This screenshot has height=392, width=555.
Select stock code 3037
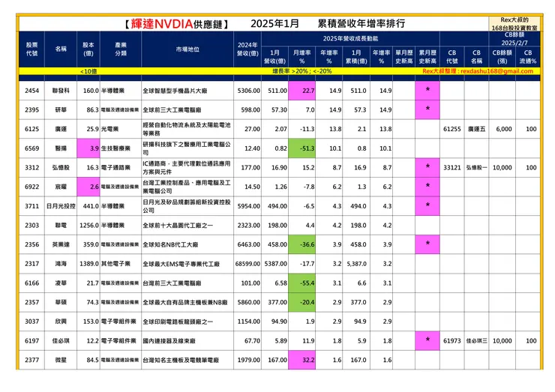pos(31,322)
